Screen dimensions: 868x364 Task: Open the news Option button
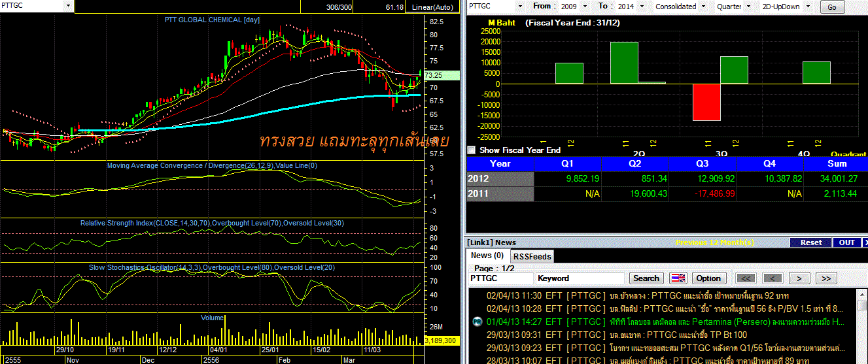tap(708, 278)
